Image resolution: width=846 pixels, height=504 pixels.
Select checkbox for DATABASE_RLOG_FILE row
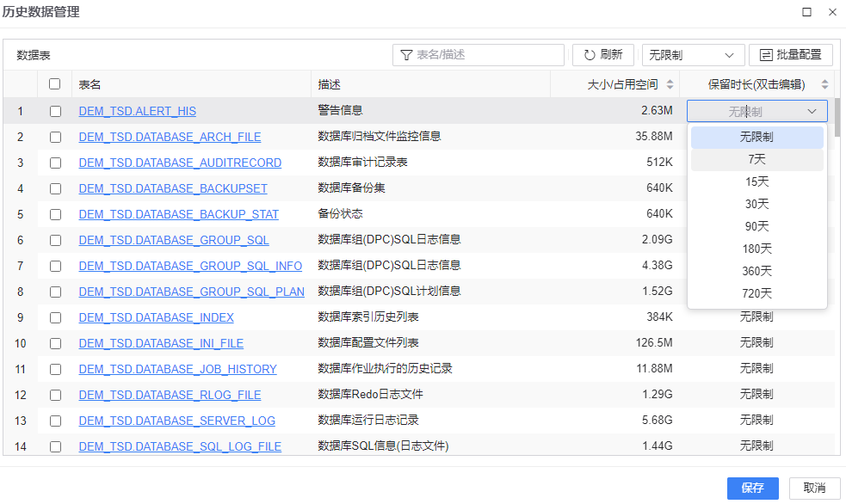56,395
